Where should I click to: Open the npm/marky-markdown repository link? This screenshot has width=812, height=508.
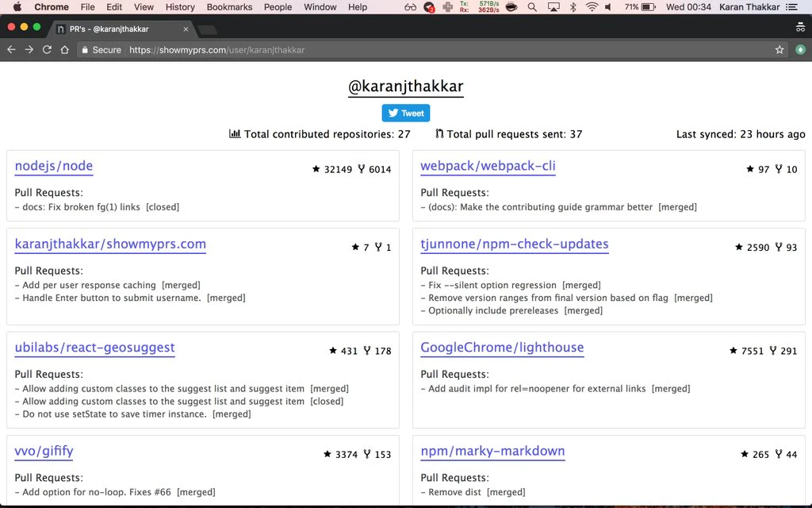(x=492, y=452)
